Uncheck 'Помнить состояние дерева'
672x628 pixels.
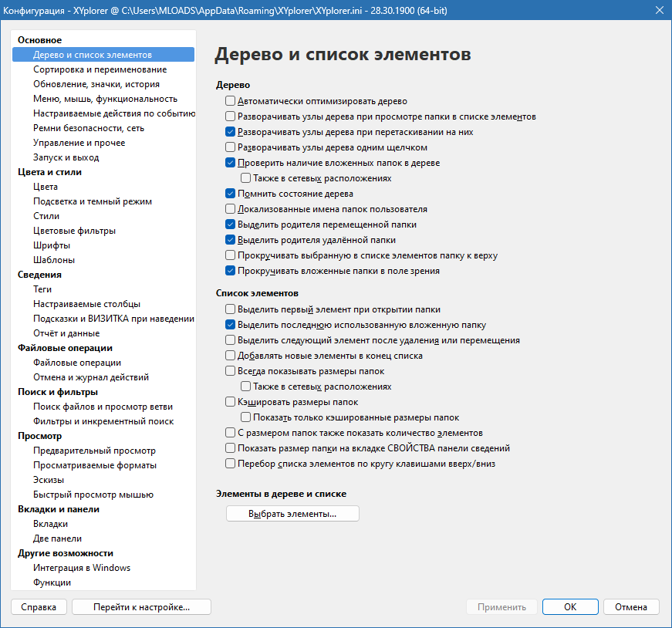(x=230, y=194)
